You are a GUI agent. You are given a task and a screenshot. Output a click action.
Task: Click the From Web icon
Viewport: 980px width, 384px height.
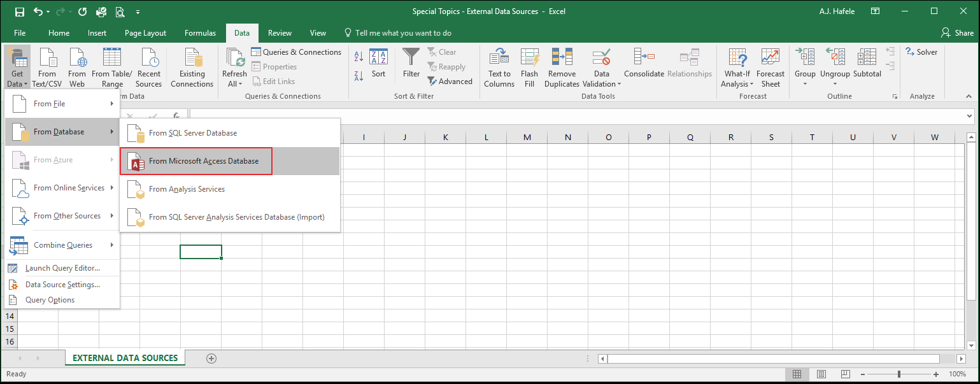pyautogui.click(x=77, y=68)
